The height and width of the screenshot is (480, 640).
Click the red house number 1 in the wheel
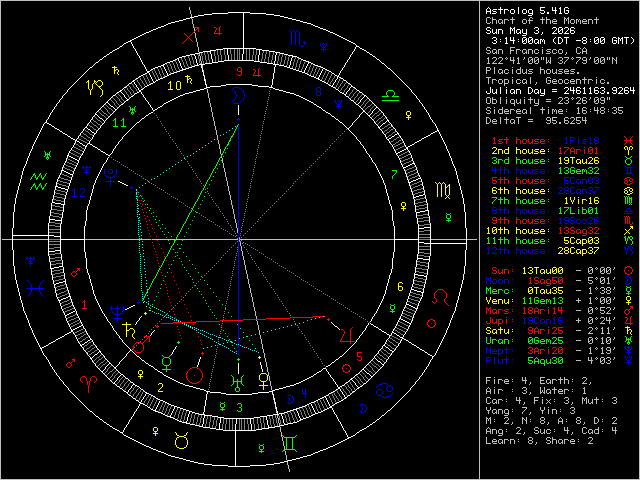pos(84,305)
